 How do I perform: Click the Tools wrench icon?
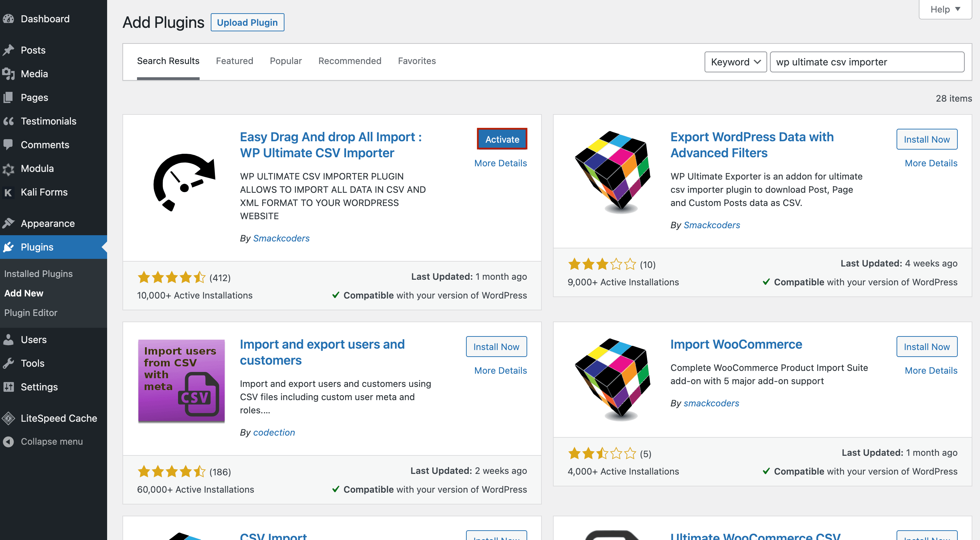(8, 363)
